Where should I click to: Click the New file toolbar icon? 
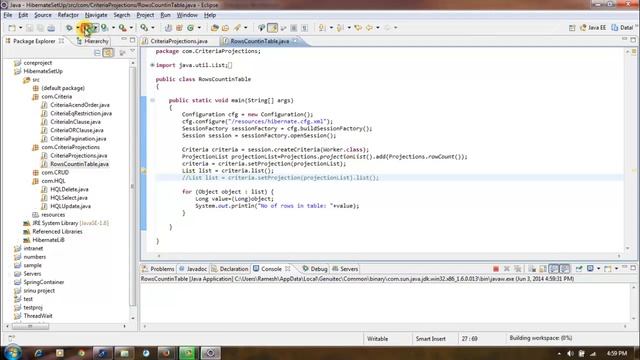12,28
